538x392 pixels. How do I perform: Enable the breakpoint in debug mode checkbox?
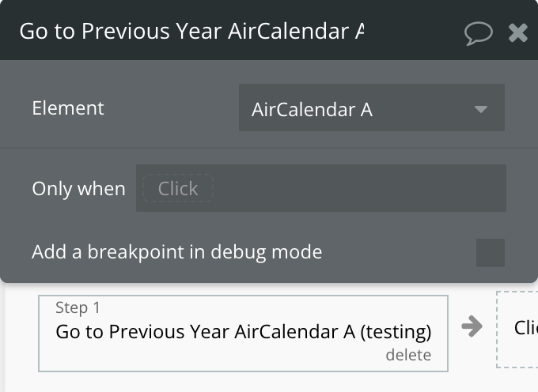point(491,253)
